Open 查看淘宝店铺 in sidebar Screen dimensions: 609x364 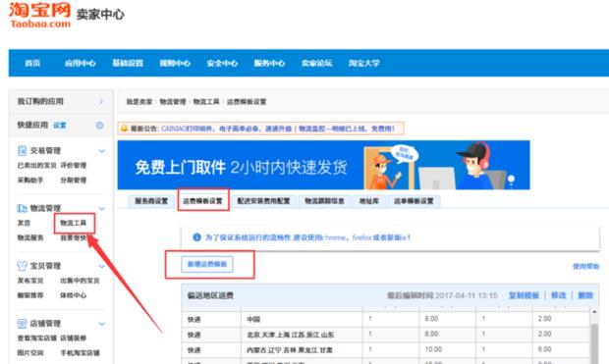(x=37, y=338)
